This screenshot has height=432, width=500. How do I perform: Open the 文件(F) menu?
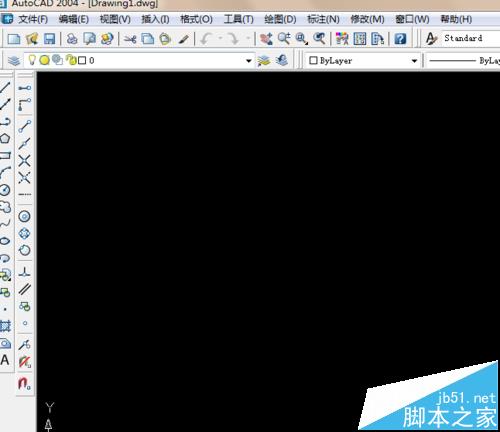(33, 19)
